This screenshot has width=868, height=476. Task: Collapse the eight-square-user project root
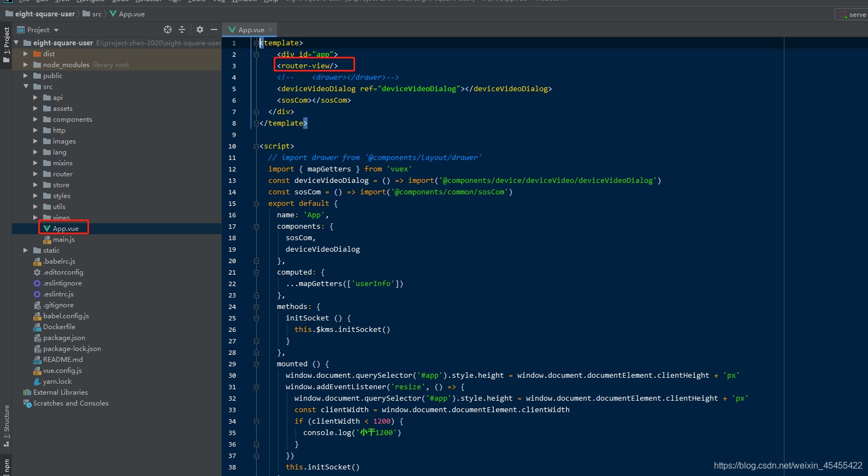click(16, 43)
